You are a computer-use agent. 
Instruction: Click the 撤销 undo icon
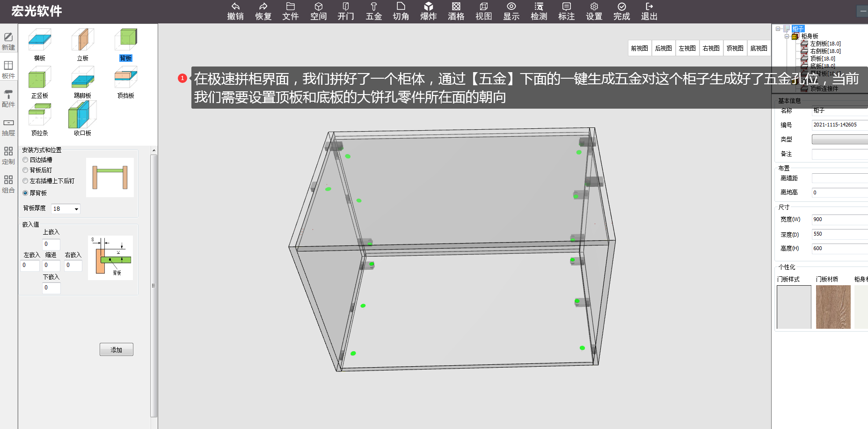point(235,11)
